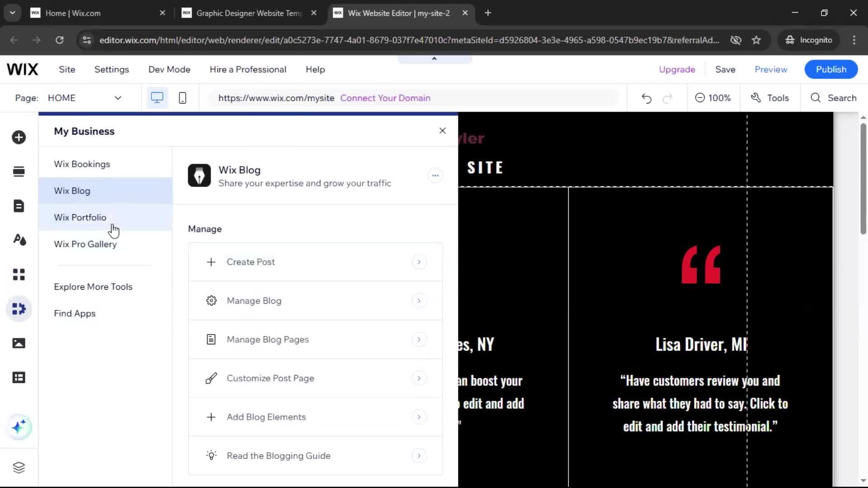
Task: Open the Settings menu
Action: point(112,70)
